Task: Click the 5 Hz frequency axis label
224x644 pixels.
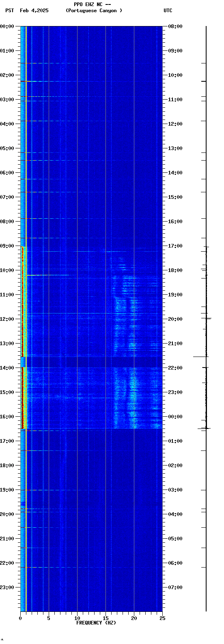Action: tap(49, 618)
